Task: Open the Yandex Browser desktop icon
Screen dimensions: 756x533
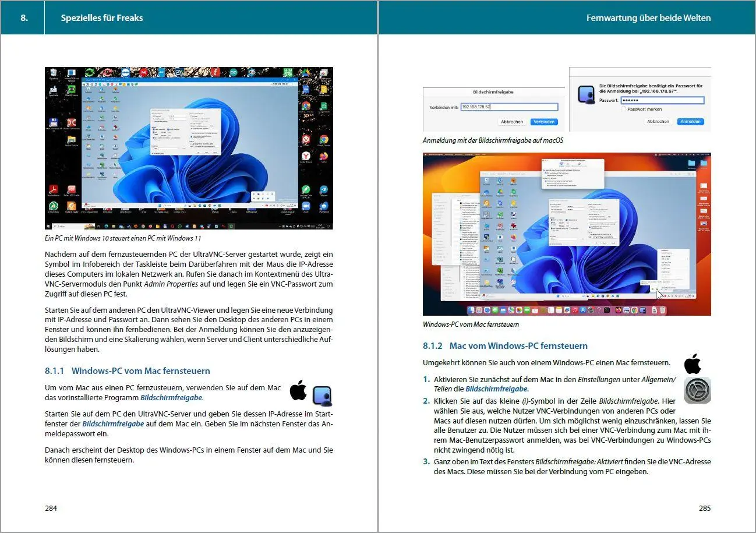Action: [306, 156]
